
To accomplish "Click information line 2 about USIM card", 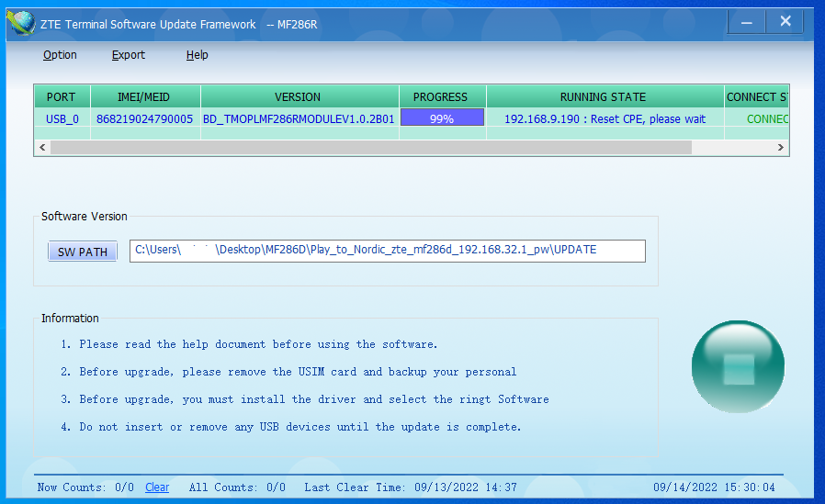I will click(288, 372).
